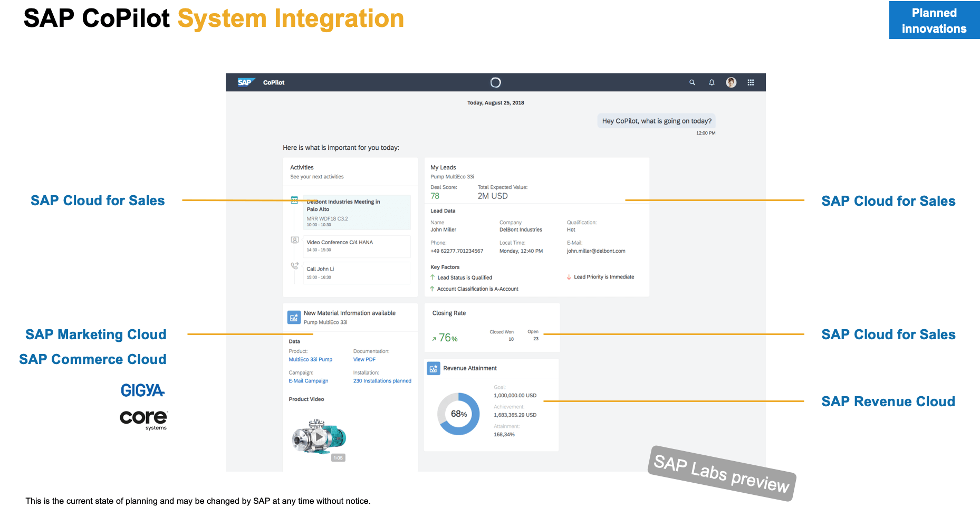Viewport: 980px width, 507px height.
Task: Click the email john.miller@delbont.com
Action: point(596,251)
